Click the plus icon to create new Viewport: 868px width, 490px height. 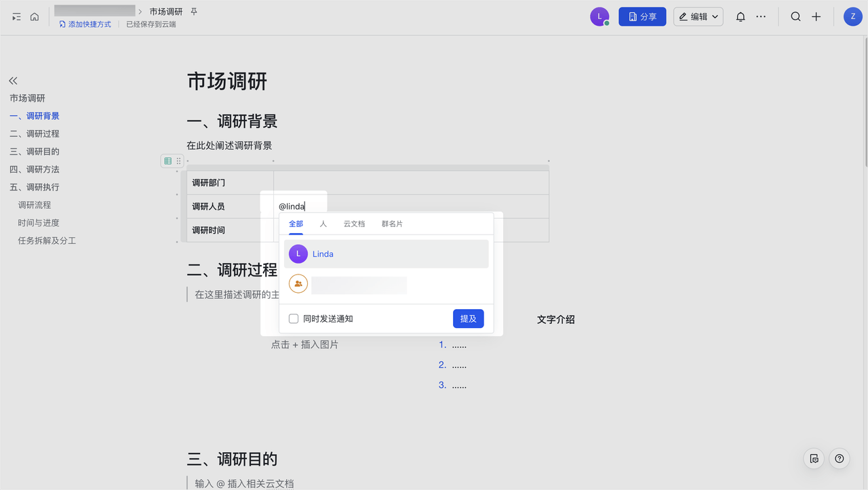(816, 17)
